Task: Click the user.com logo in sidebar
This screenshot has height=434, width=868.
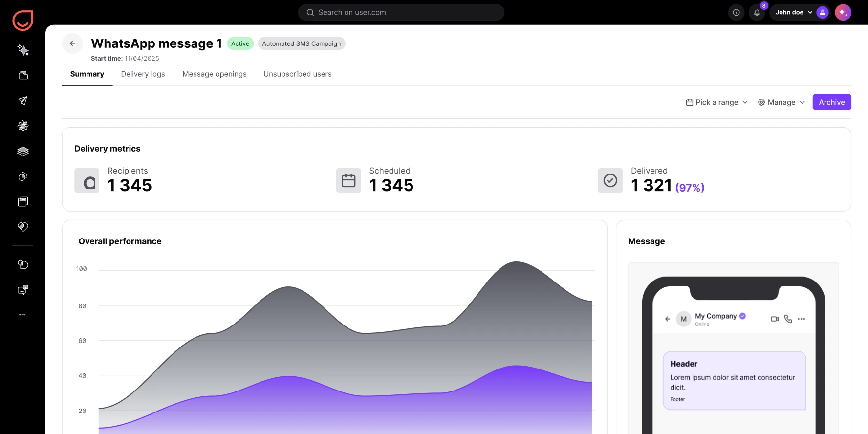Action: pos(22,21)
